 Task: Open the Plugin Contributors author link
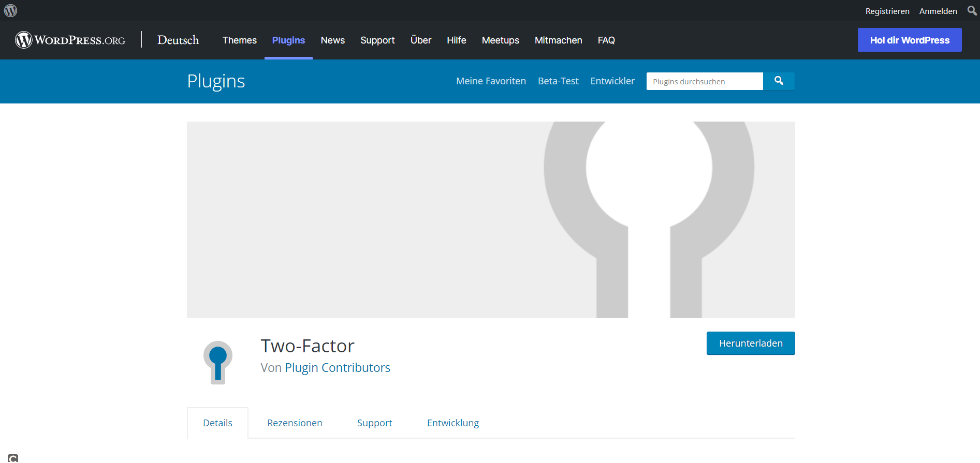338,368
